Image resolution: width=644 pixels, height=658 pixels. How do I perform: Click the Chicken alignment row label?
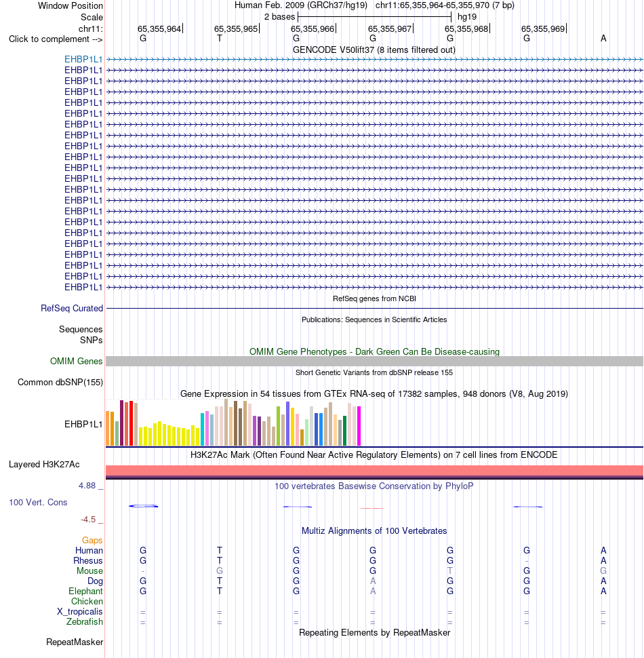coord(87,601)
